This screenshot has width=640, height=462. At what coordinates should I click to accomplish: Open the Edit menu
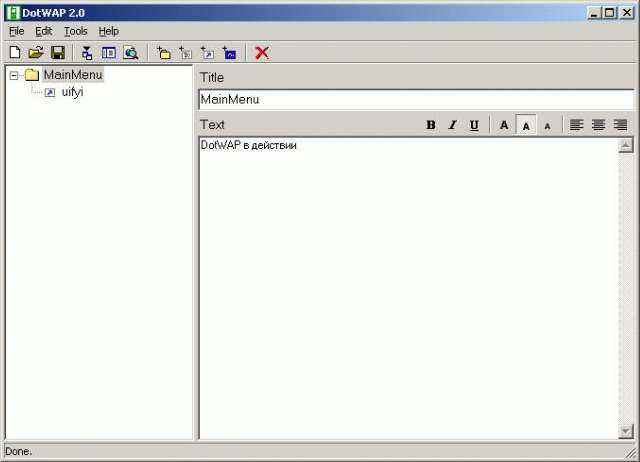44,31
